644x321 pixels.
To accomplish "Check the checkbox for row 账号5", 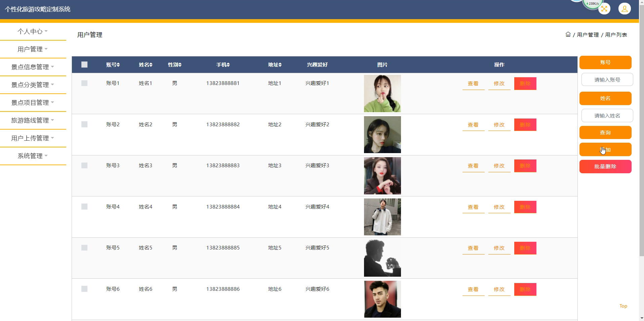I will coord(84,247).
